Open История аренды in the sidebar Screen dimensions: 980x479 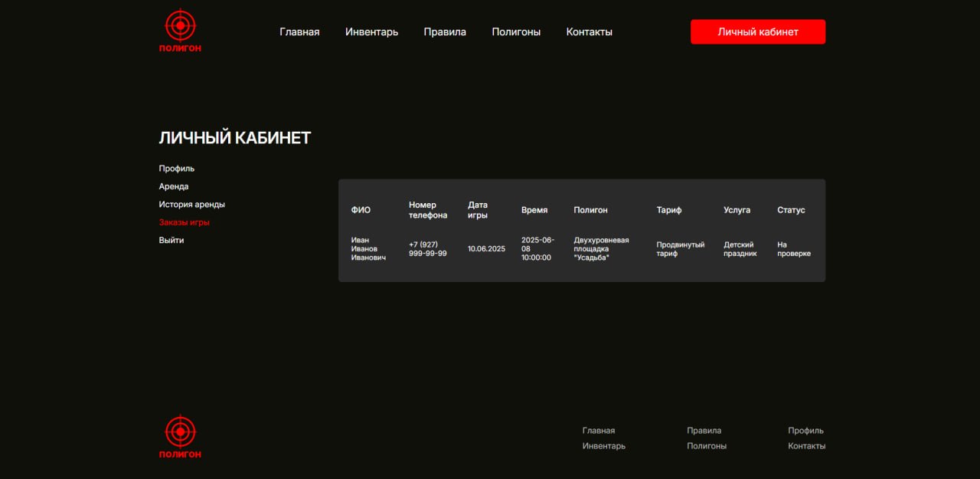192,205
